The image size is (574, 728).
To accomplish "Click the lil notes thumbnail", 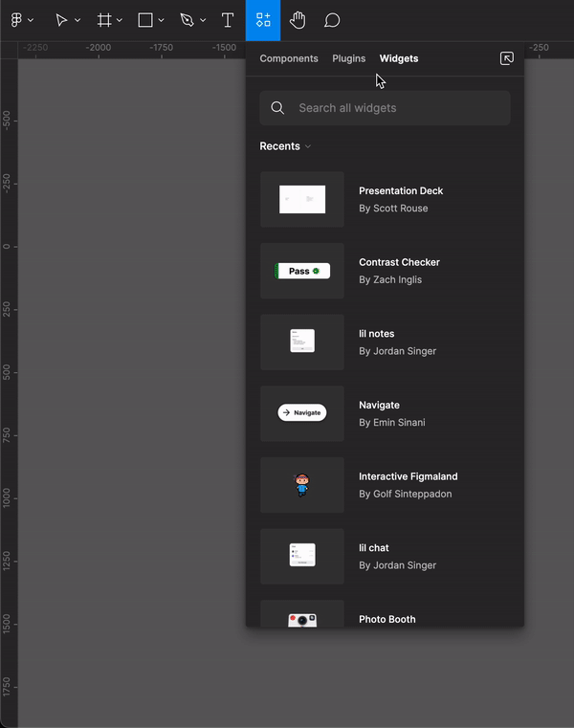I will pos(302,342).
